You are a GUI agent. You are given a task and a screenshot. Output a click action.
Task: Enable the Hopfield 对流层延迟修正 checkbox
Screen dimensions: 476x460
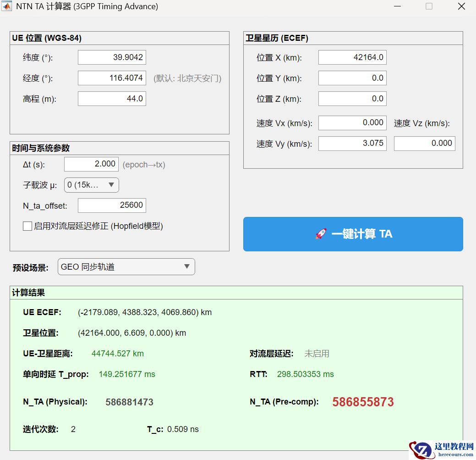(27, 226)
